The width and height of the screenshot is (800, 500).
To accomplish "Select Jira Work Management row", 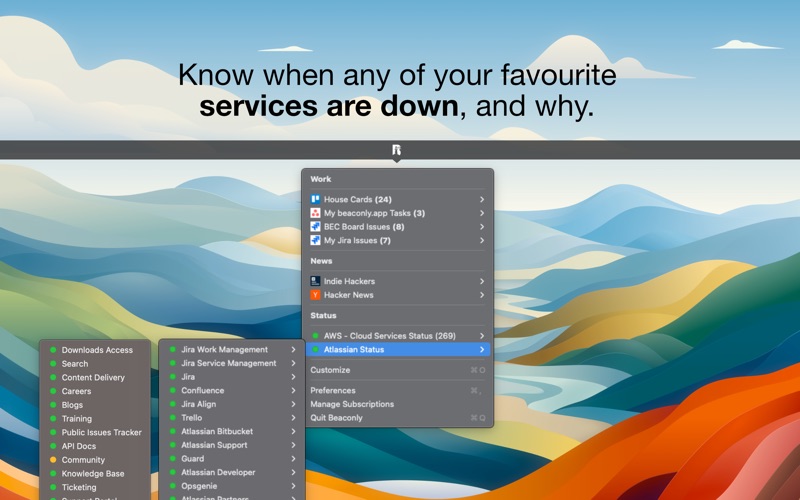I will (x=232, y=349).
